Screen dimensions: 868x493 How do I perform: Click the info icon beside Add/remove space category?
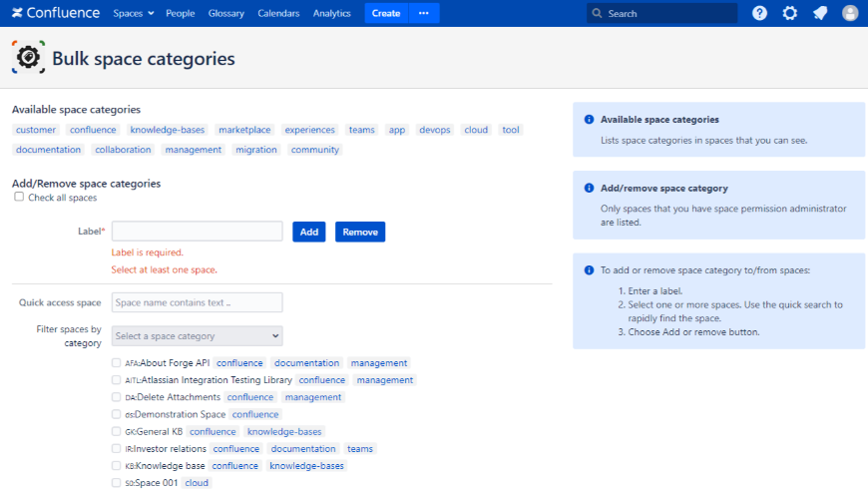[x=589, y=188]
